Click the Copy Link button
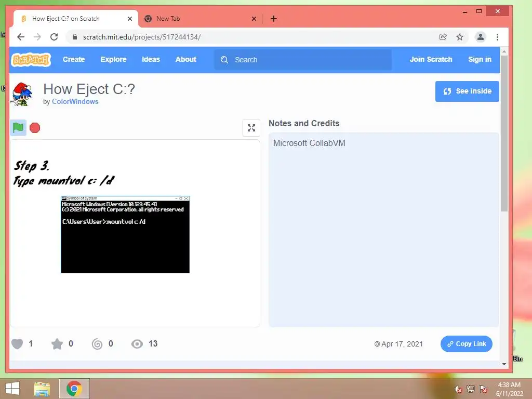Screen dimensions: 532x399 (x=467, y=344)
